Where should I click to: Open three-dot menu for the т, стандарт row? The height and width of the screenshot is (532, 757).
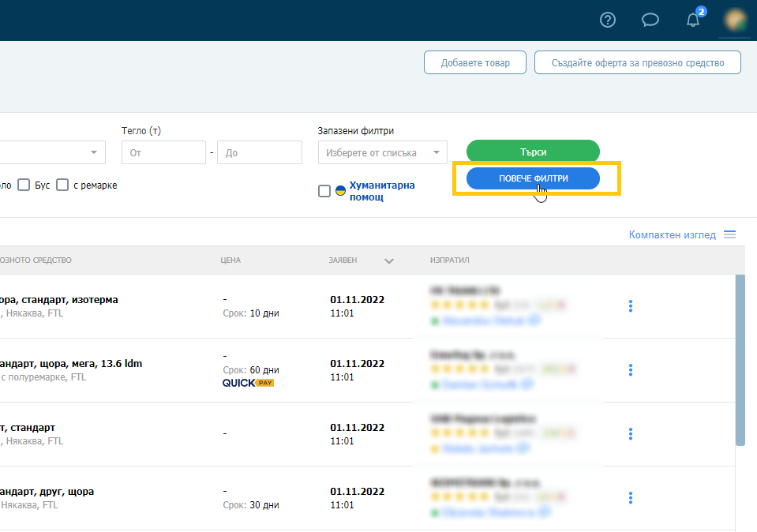point(631,434)
